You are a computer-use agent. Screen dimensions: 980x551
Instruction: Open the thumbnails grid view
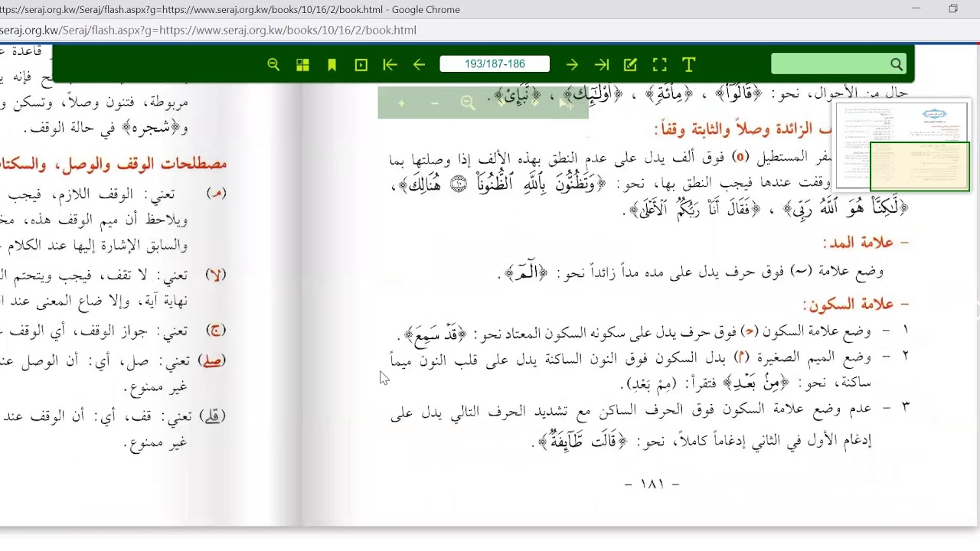pyautogui.click(x=302, y=65)
